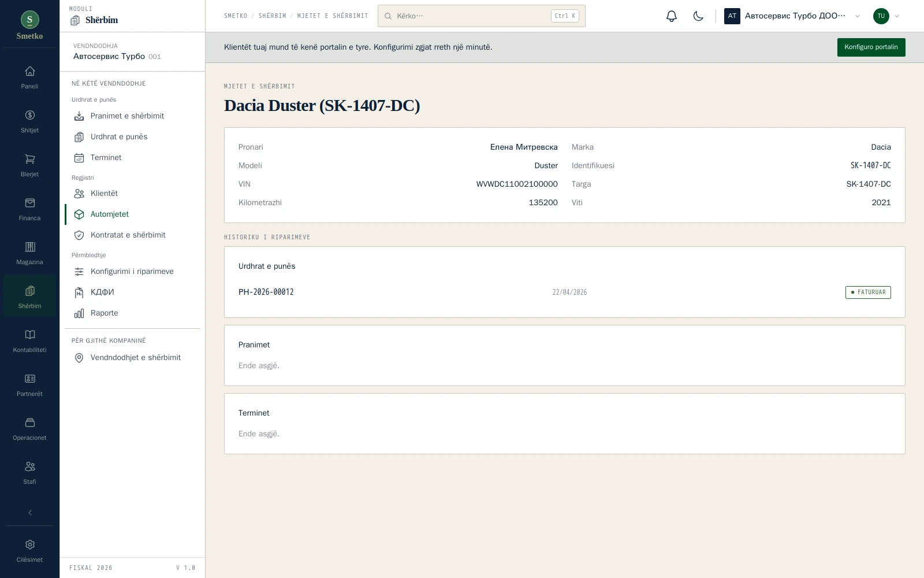Open Blerjet purchases cart icon
Screen dimensions: 924x578
pyautogui.click(x=29, y=165)
